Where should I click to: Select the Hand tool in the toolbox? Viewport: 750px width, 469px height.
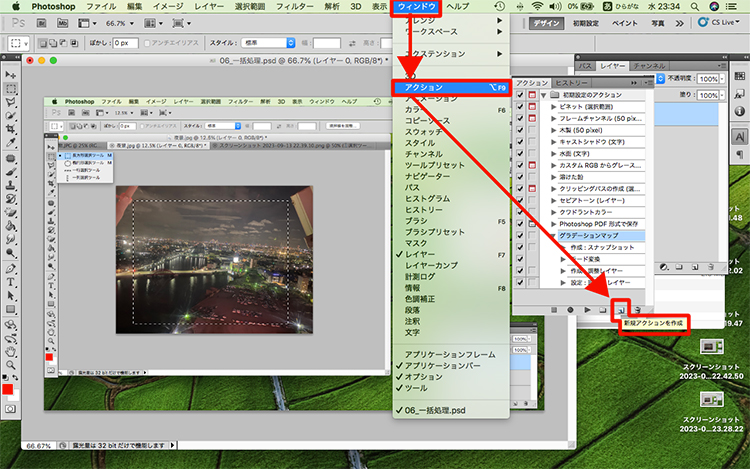[11, 352]
